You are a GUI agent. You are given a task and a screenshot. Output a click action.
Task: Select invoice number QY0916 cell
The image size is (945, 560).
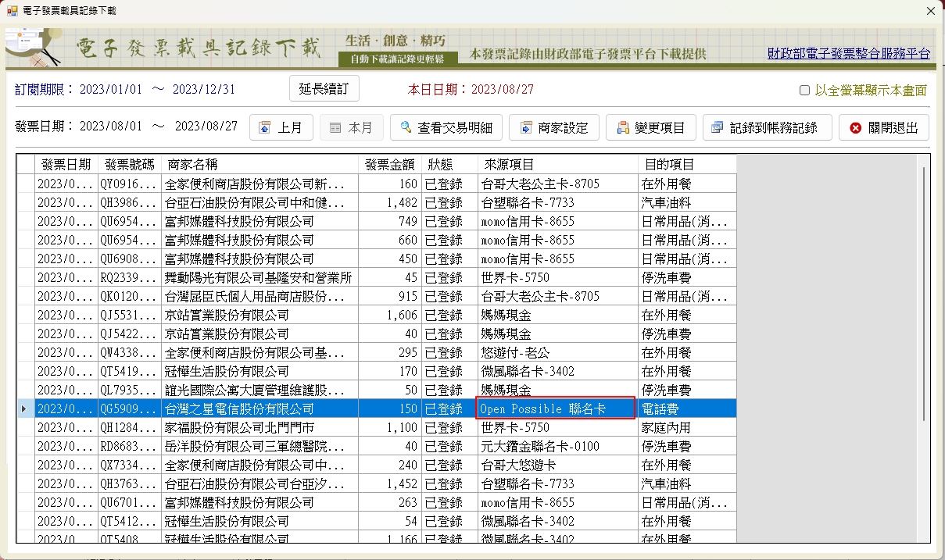click(130, 184)
